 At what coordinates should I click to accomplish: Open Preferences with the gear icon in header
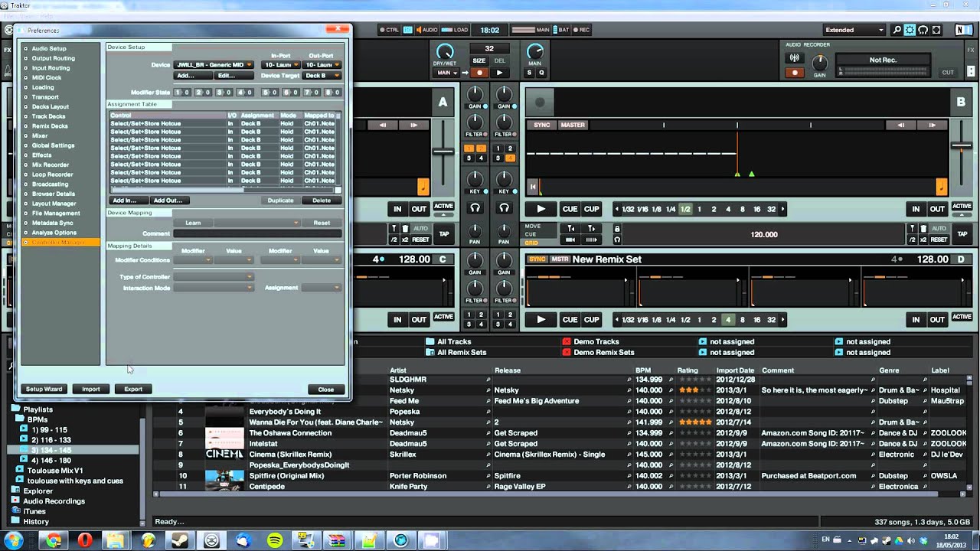910,30
